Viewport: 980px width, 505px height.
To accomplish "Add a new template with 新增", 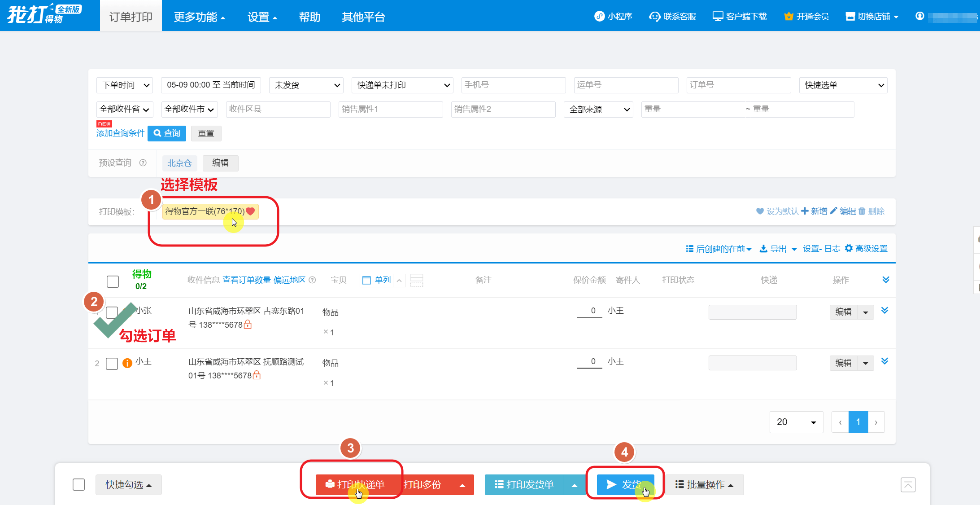I will click(x=814, y=211).
